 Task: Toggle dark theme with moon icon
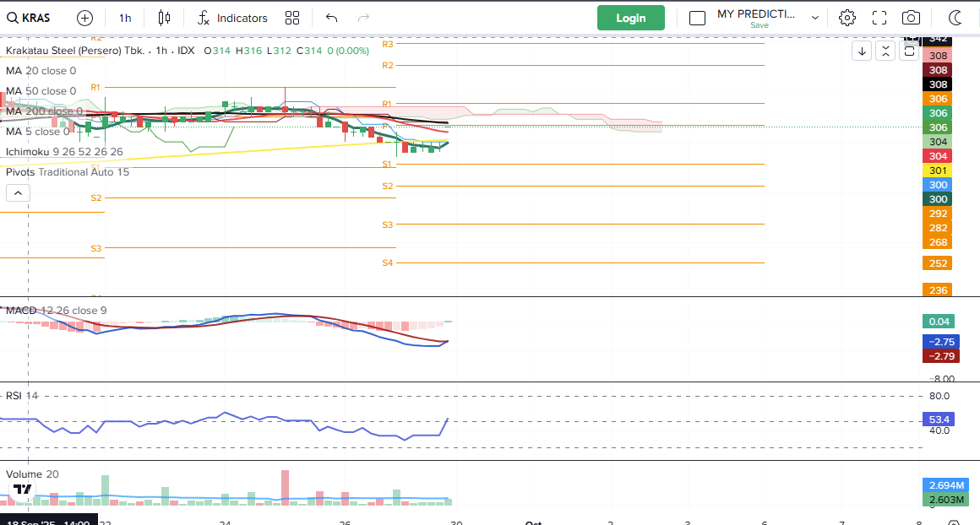(955, 18)
